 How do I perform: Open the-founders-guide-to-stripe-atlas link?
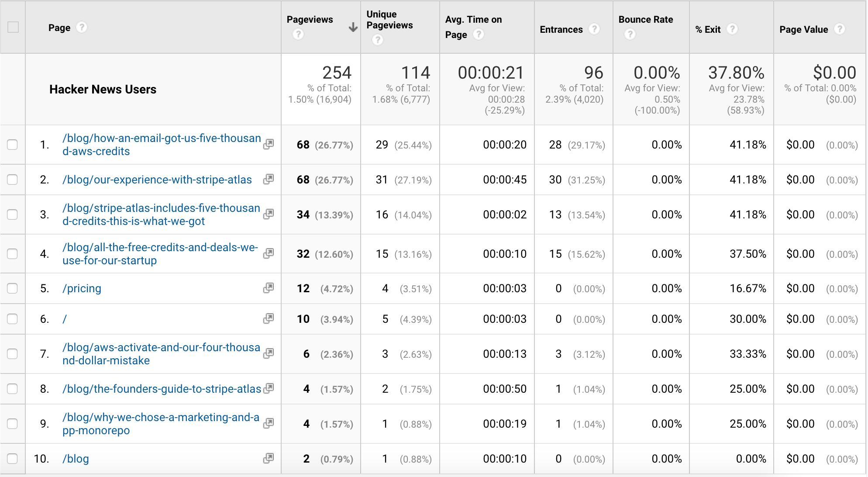[x=162, y=389]
